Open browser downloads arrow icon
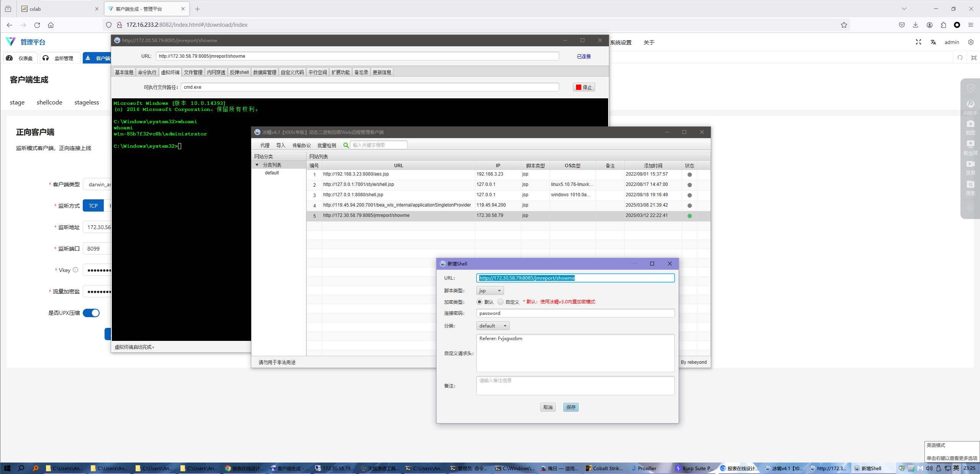980x474 pixels. click(915, 25)
